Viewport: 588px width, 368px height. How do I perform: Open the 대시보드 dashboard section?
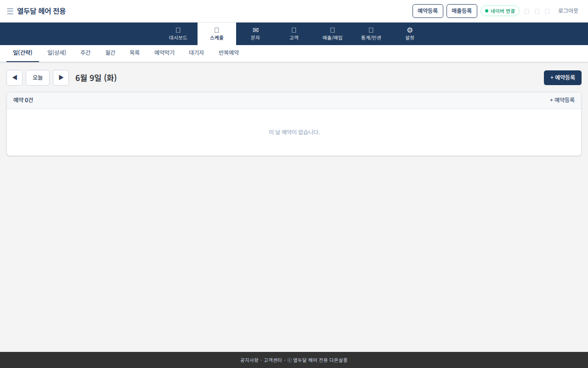178,34
